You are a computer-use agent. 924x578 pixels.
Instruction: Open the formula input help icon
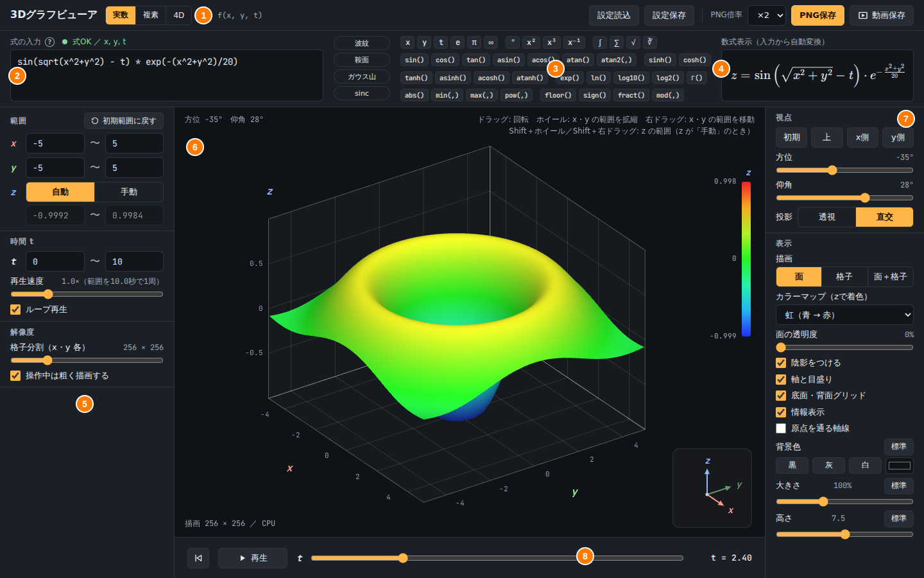(x=49, y=42)
